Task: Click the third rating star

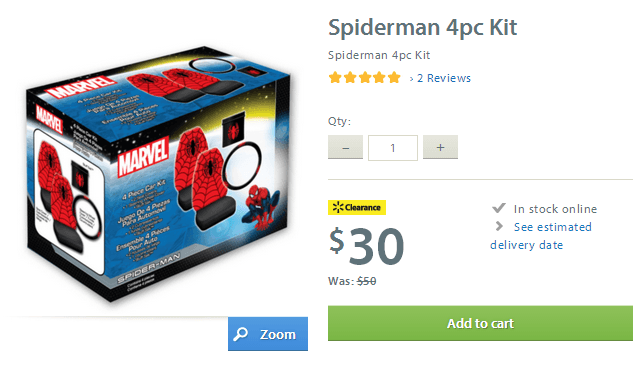Action: click(364, 78)
